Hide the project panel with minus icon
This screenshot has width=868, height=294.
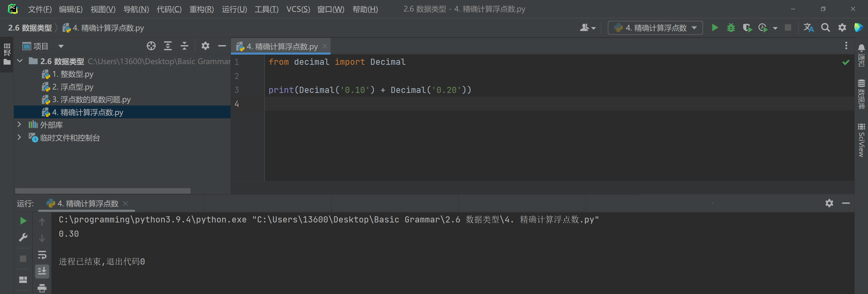pyautogui.click(x=222, y=46)
